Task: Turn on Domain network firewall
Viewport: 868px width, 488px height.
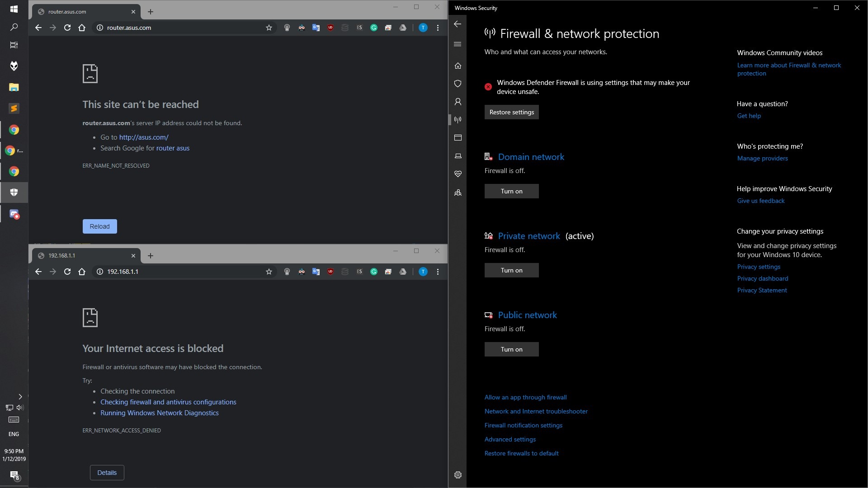Action: [x=511, y=191]
